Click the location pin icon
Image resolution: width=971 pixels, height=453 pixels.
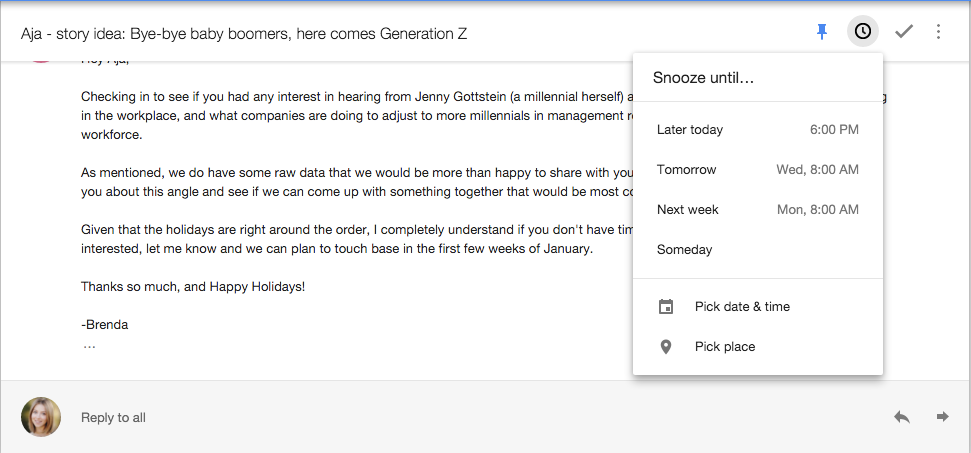coord(666,347)
